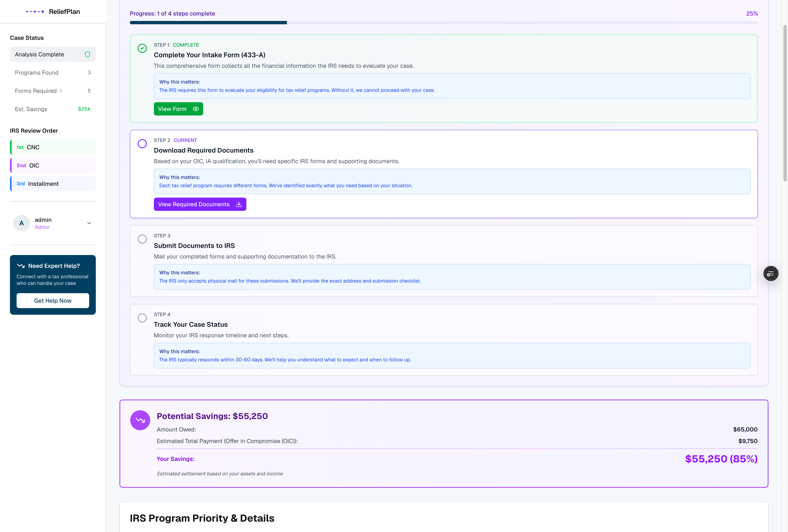Click the green checkmark on Step 1

pyautogui.click(x=142, y=49)
